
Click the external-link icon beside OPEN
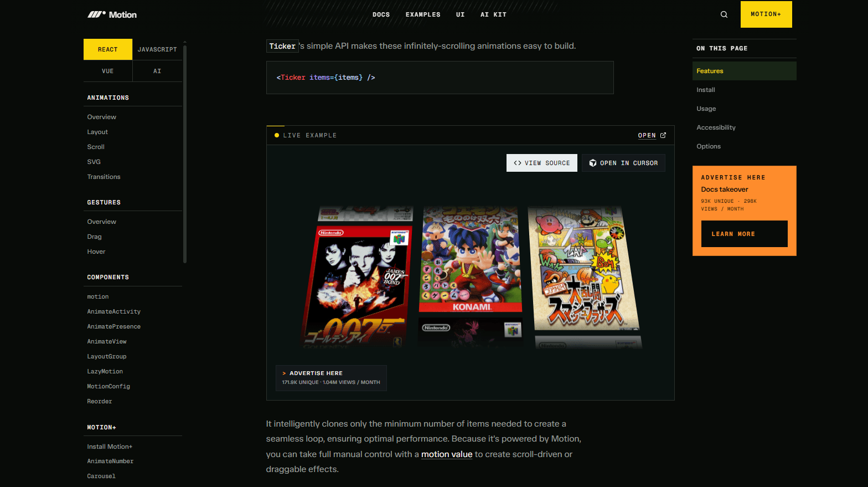[663, 135]
